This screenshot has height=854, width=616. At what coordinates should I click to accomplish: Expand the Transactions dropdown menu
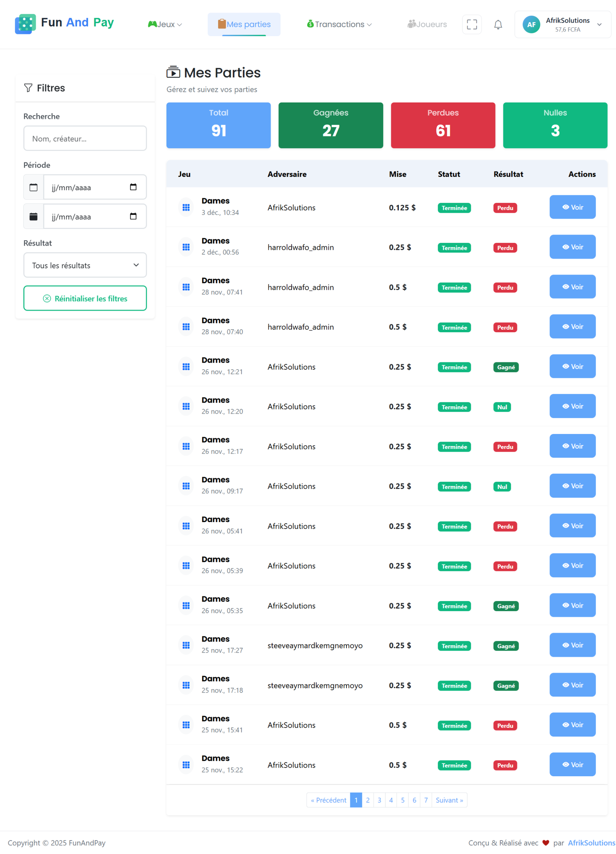coord(339,24)
